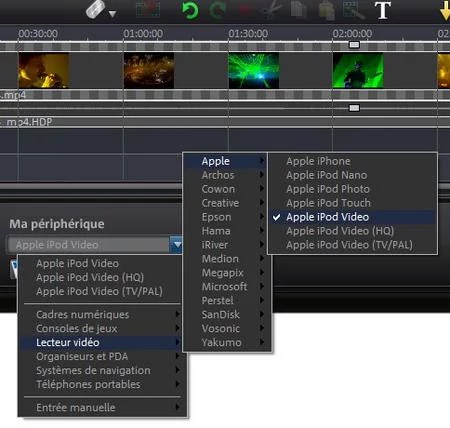Open the Ma périphérique dropdown arrow

click(x=177, y=245)
